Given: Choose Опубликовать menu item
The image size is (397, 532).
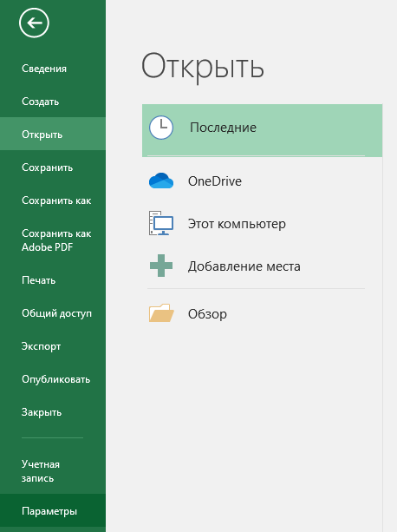Looking at the screenshot, I should tap(53, 379).
